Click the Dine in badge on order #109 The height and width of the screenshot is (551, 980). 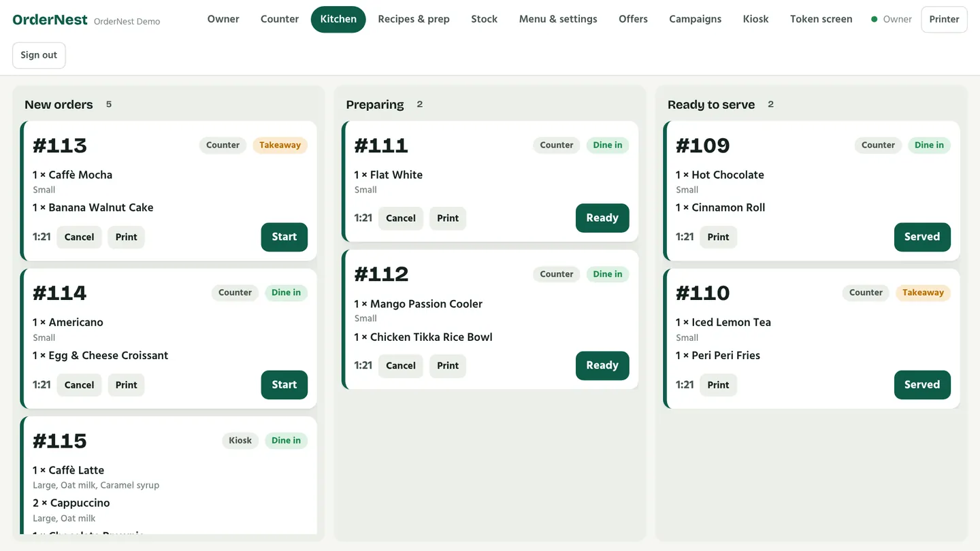point(929,145)
